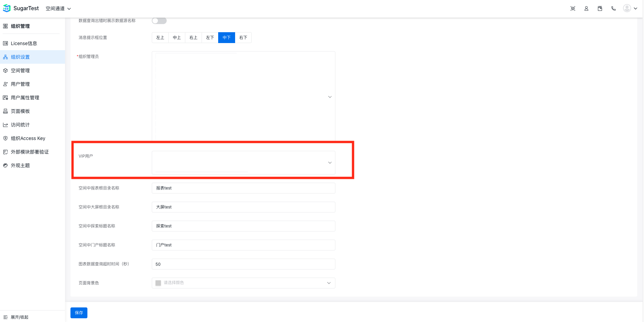Viewport: 644px width, 322px height.
Task: Open License信息 menu item
Action: pyautogui.click(x=33, y=43)
